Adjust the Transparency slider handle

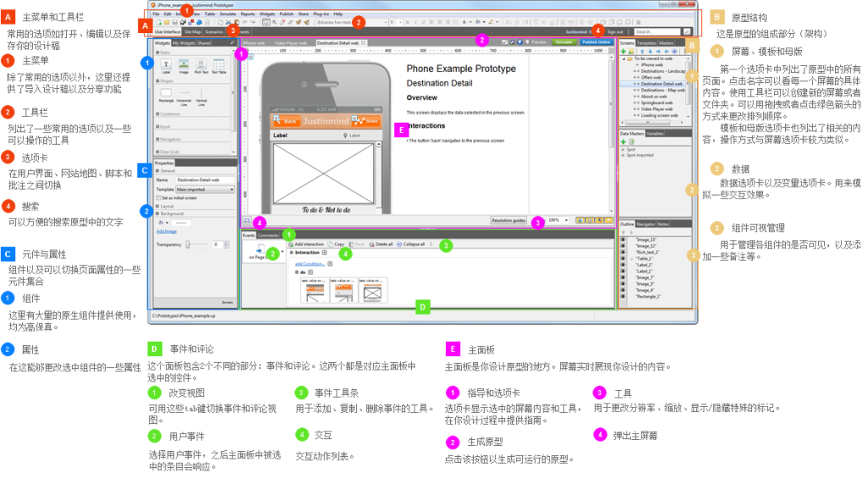188,244
